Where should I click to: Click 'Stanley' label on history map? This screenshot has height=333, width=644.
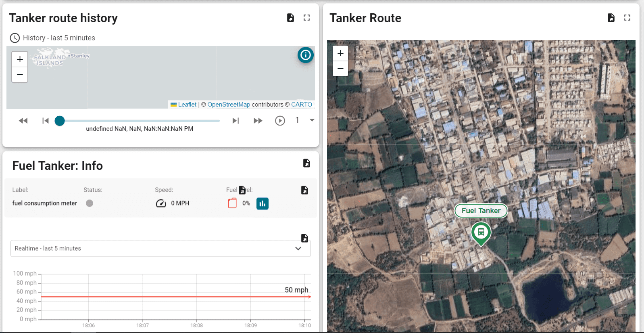coord(79,56)
